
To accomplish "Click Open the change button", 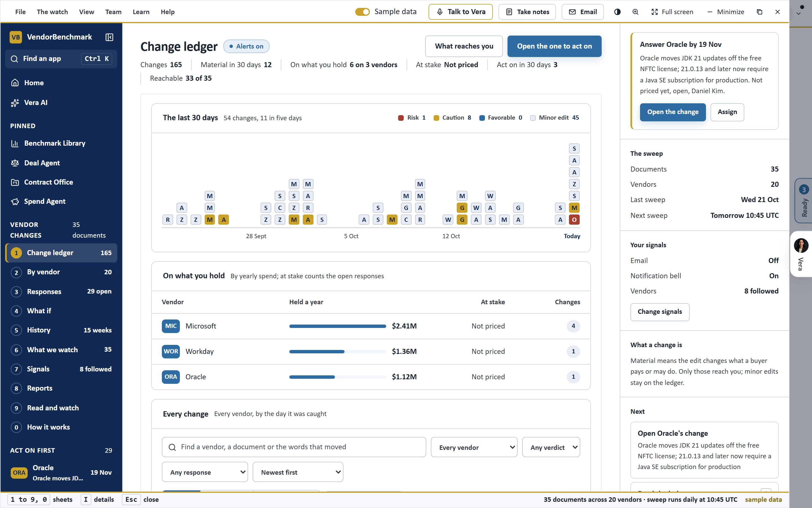I will tap(673, 112).
